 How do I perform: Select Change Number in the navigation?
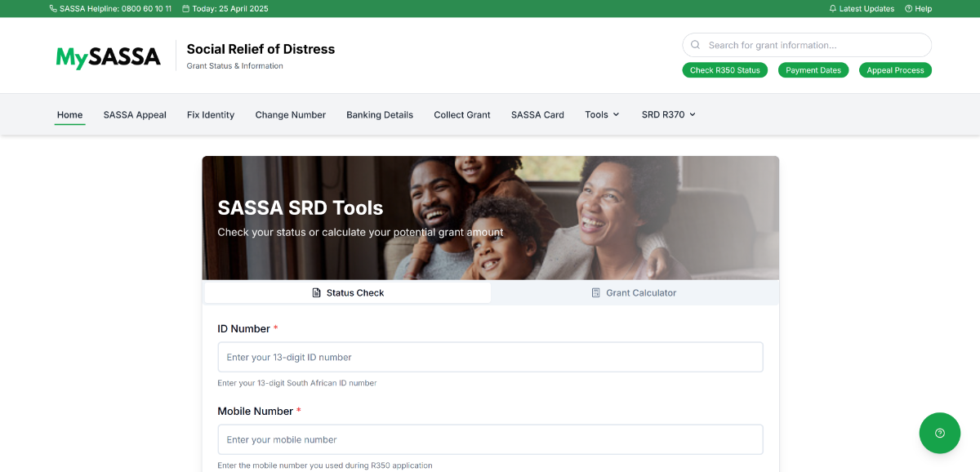[x=291, y=114]
